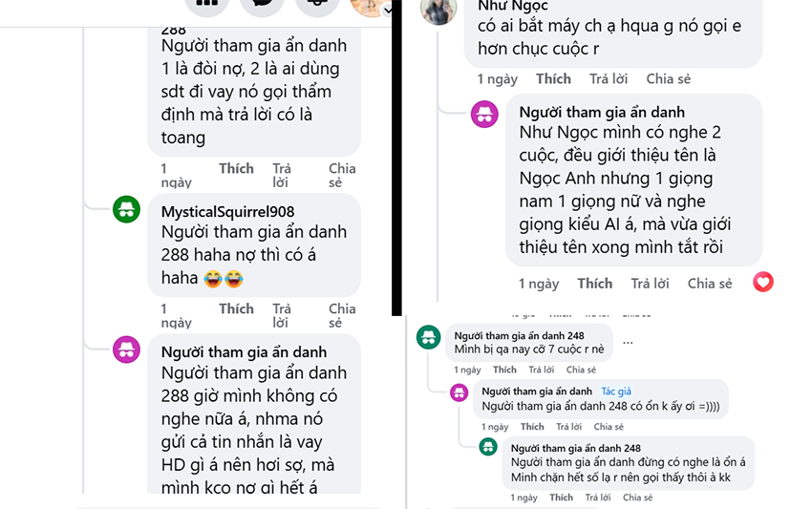Click the blue "Tác giả" author badge
The image size is (812, 509).
[616, 392]
